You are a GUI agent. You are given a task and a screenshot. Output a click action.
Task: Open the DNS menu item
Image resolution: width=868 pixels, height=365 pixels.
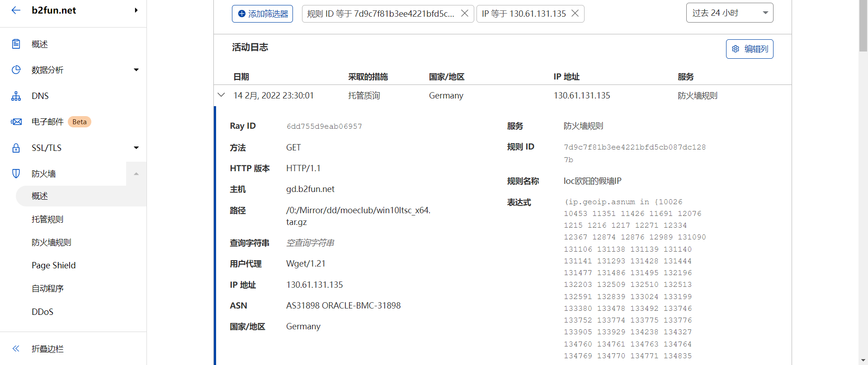[40, 96]
